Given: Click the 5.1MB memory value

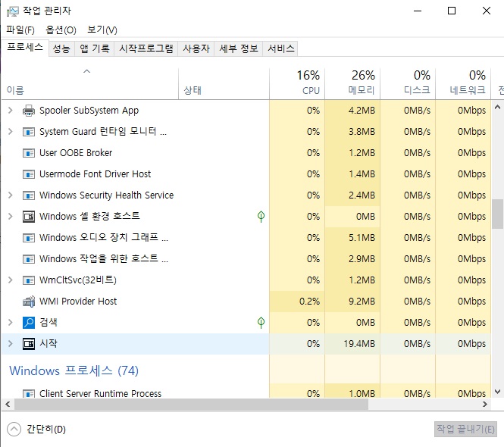Looking at the screenshot, I should coord(362,238).
